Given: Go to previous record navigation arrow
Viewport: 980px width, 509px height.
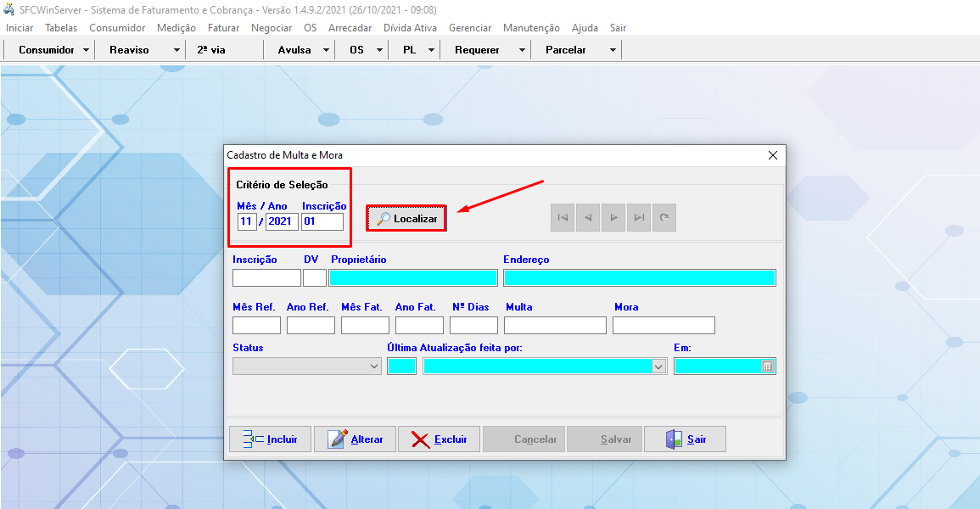Looking at the screenshot, I should (x=587, y=218).
